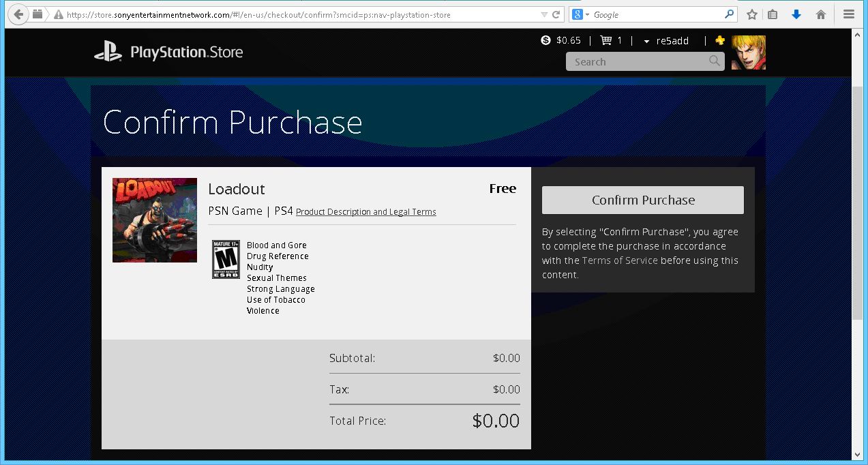Screen dimensions: 868x465
Task: Open the Google search engine dropdown
Action: [581, 14]
